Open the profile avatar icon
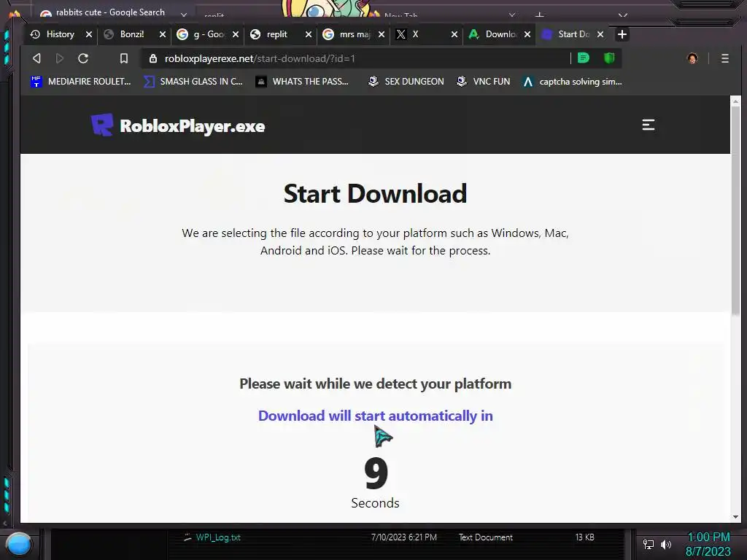Image resolution: width=747 pixels, height=560 pixels. pos(692,58)
